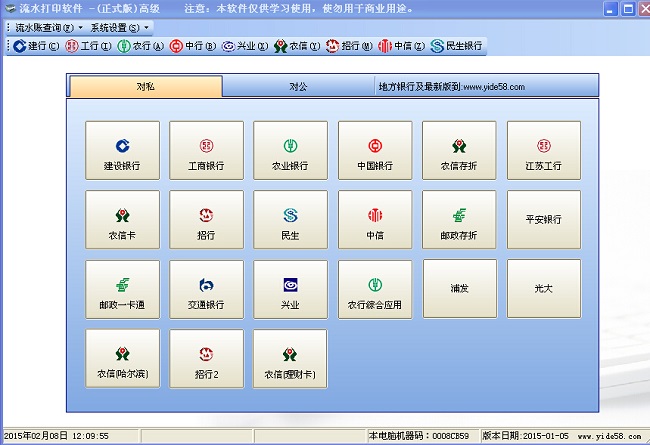Screen dimensions: 650x445
Task: Click the 民生 tile in the grid
Action: (290, 220)
